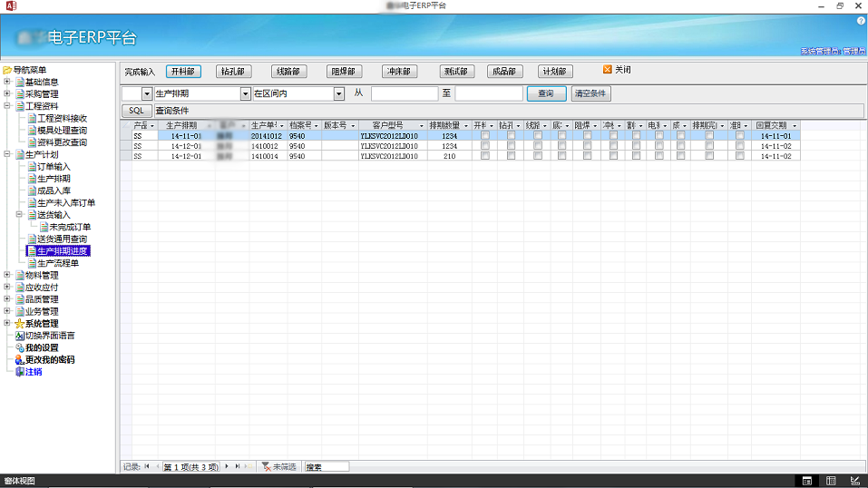This screenshot has height=488, width=868.
Task: Open 排期数量 column filter arrow
Action: [x=466, y=126]
